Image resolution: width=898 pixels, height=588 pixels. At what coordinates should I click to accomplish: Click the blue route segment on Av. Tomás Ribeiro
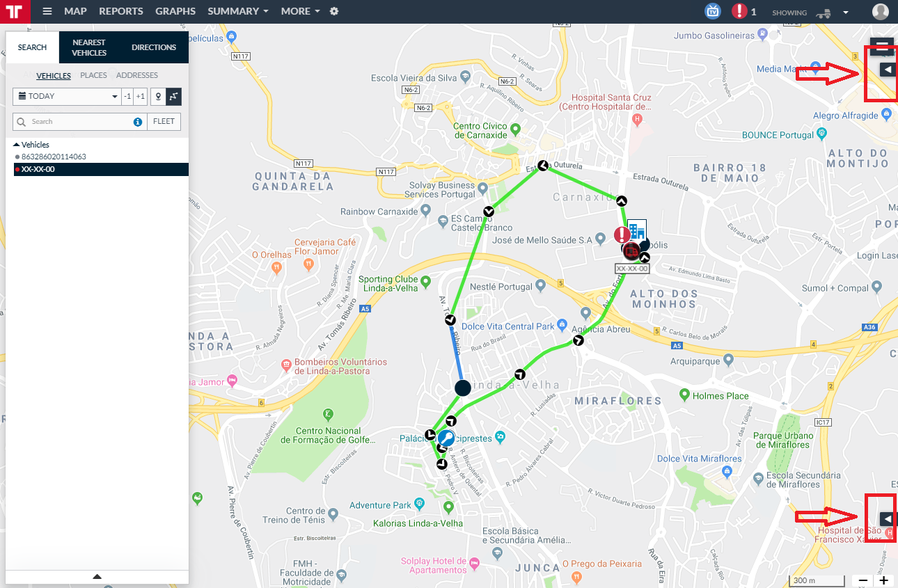pyautogui.click(x=457, y=353)
